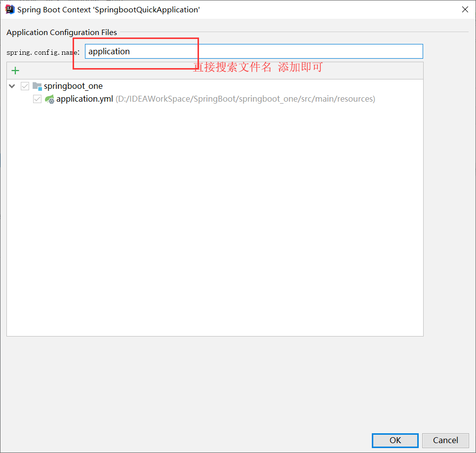The image size is (476, 453).
Task: Select the springboot_one tree item
Action: coord(73,86)
